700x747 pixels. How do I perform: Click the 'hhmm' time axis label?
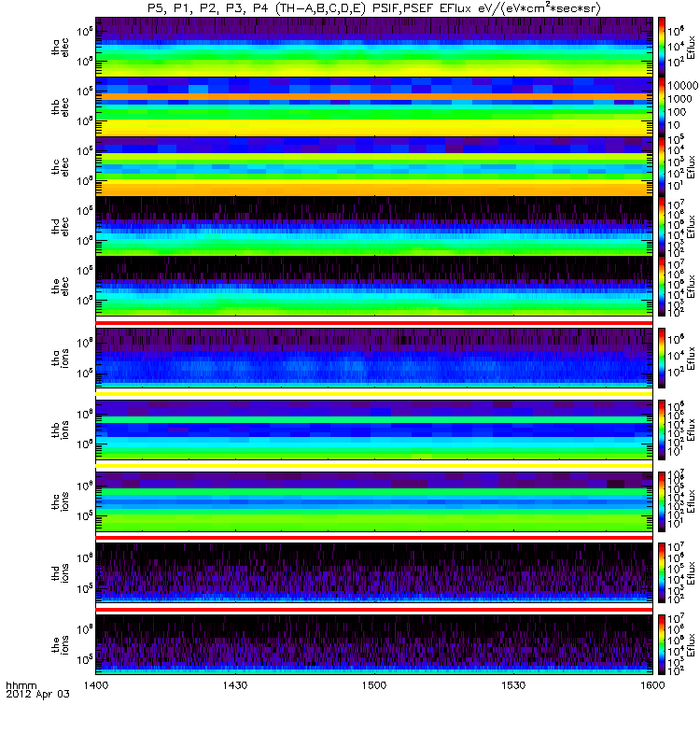point(21,685)
